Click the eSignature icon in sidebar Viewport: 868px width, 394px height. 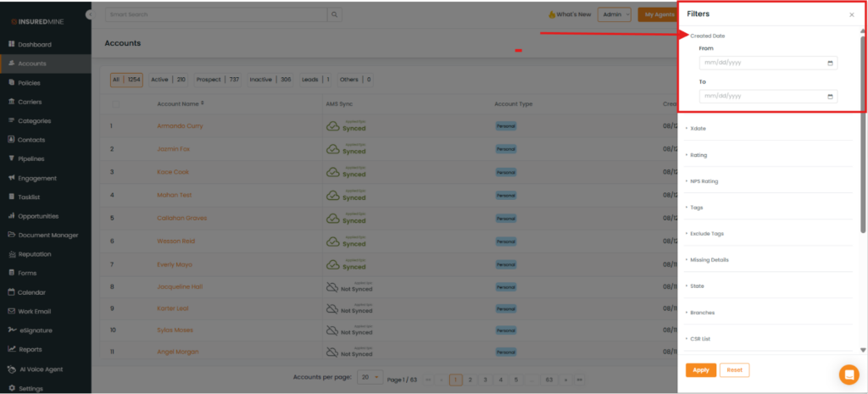tap(12, 330)
